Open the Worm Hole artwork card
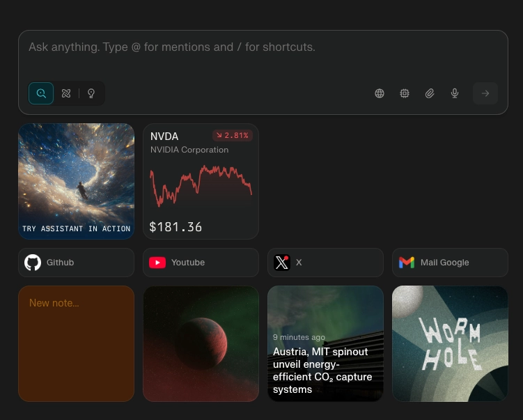This screenshot has height=420, width=523. (x=450, y=343)
